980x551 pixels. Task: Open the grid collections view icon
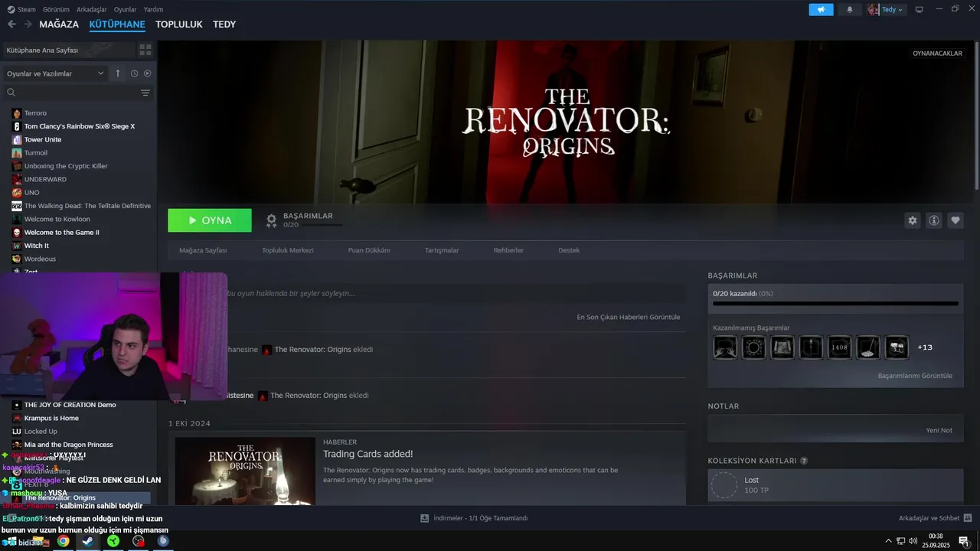[145, 50]
